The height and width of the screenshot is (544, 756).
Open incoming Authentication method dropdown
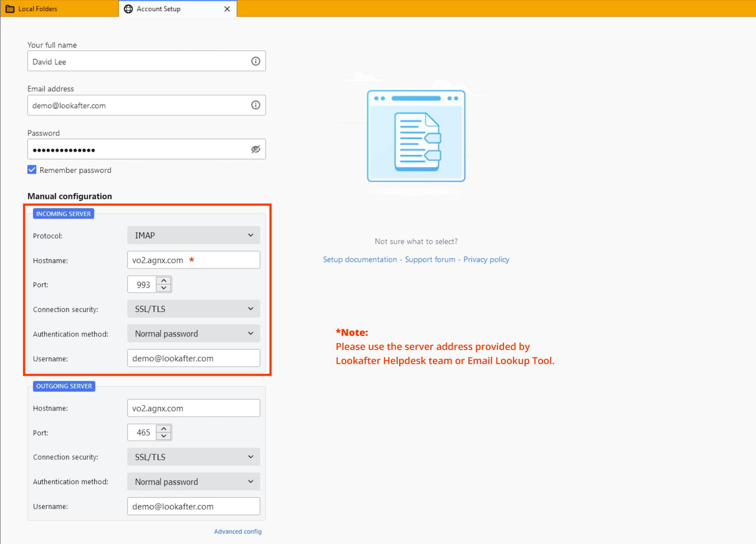194,333
